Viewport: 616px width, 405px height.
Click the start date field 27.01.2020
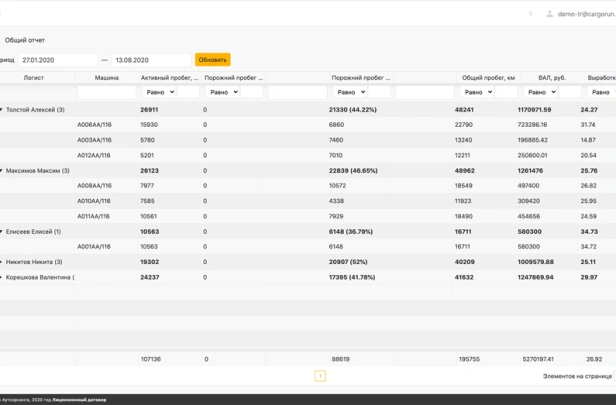[57, 60]
